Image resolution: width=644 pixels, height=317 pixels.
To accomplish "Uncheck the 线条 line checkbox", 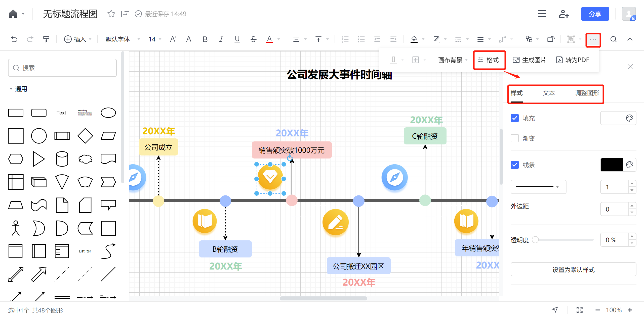I will click(x=515, y=165).
